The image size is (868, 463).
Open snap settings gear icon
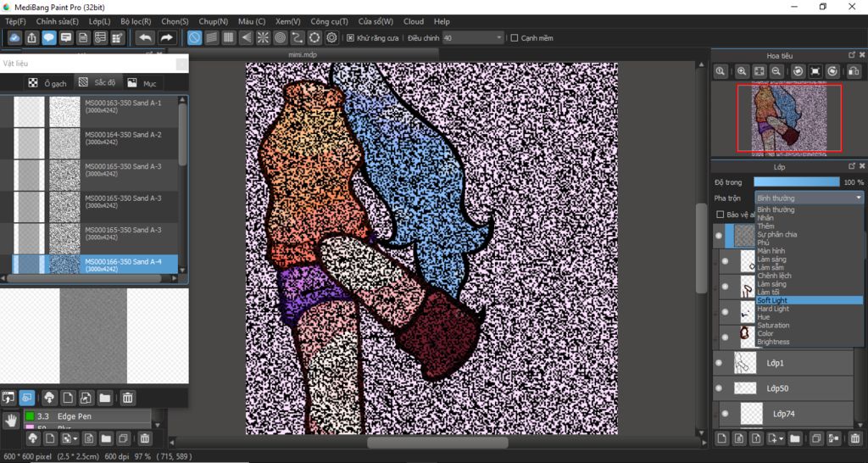[331, 37]
